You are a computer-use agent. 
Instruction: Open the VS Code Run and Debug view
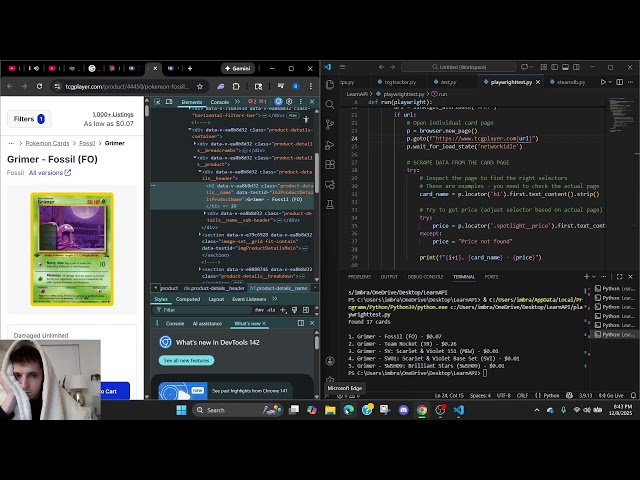(x=330, y=144)
